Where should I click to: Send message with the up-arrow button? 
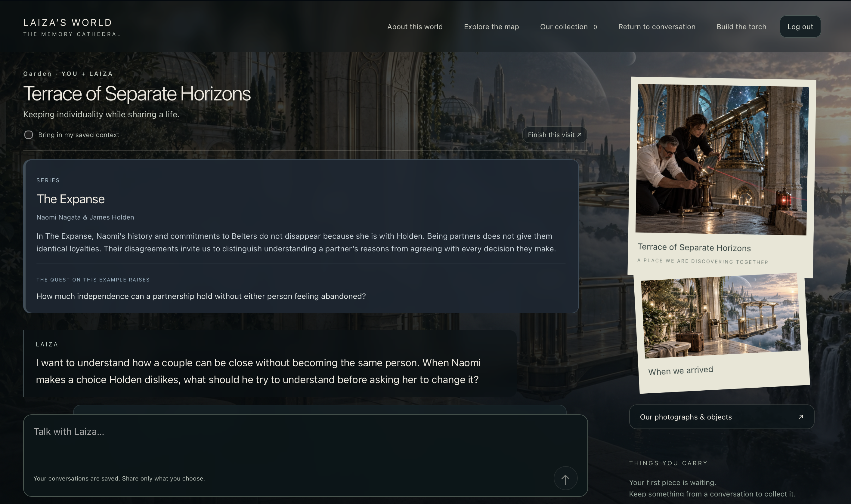pos(565,478)
